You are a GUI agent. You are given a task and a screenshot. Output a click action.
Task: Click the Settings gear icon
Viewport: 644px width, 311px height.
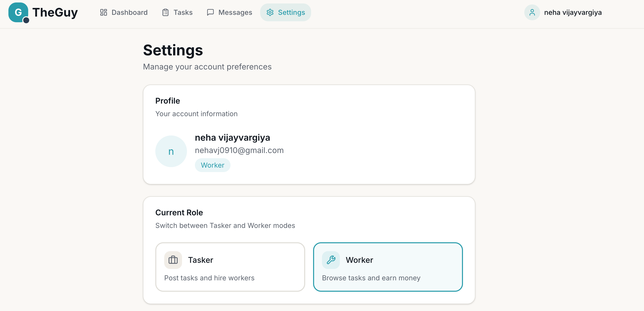[271, 12]
